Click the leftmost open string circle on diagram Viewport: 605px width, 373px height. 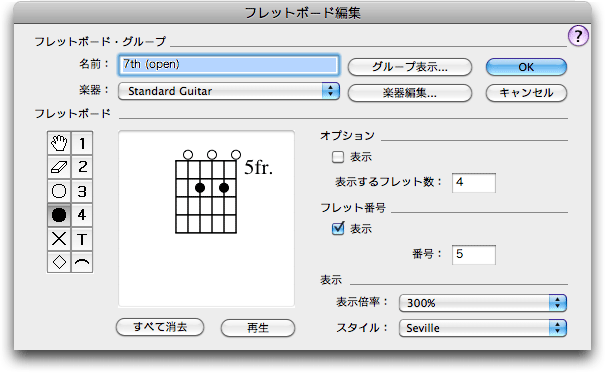tap(188, 155)
